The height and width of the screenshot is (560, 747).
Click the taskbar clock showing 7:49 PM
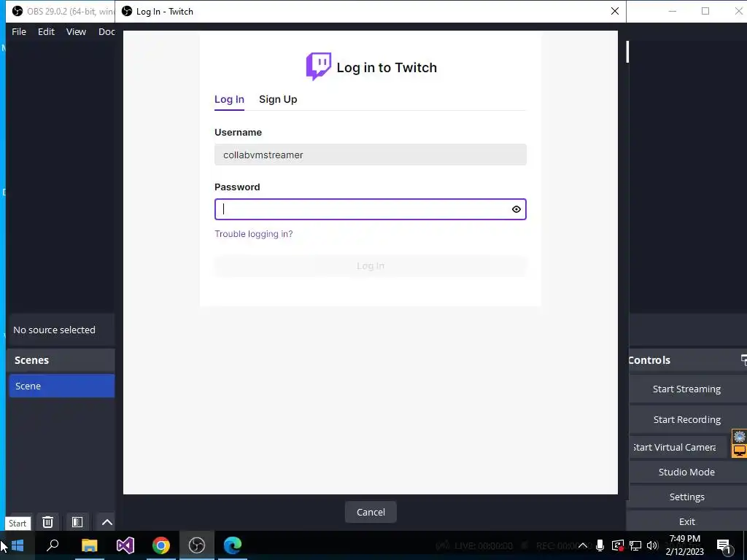point(684,545)
